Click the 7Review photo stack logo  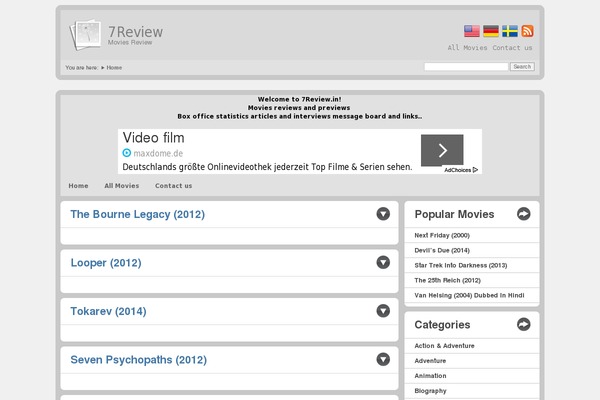click(x=85, y=38)
